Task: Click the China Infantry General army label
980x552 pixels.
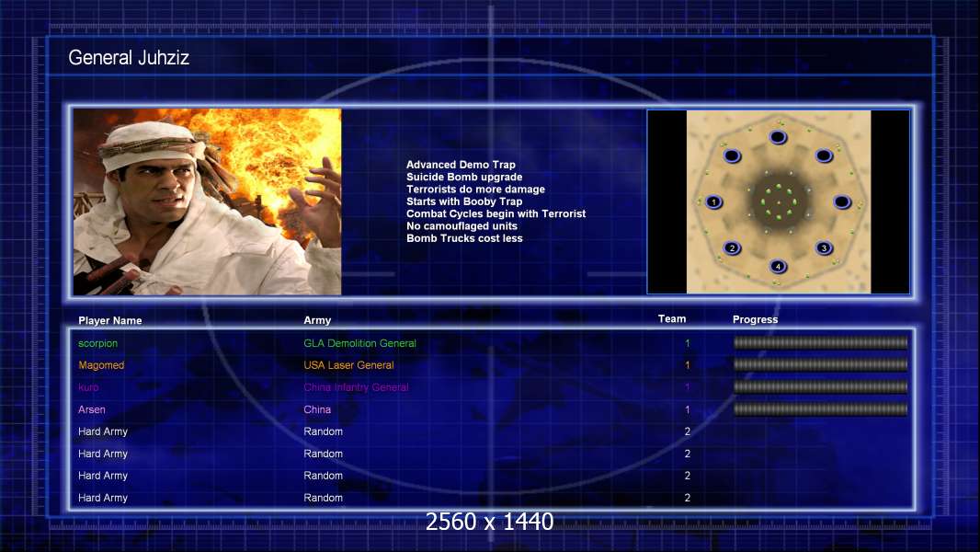Action: point(356,387)
